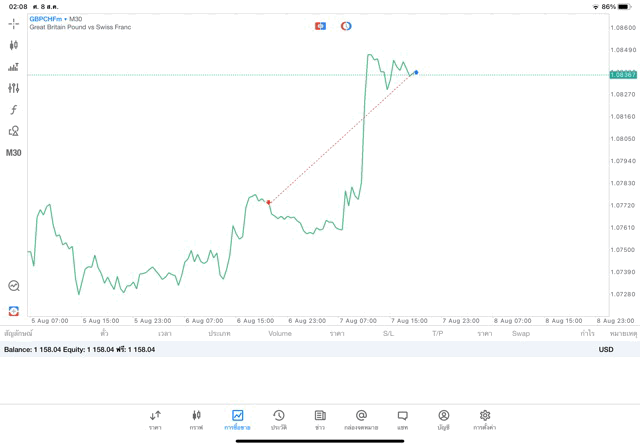Switch to the กราฟ chart tab

tap(196, 420)
